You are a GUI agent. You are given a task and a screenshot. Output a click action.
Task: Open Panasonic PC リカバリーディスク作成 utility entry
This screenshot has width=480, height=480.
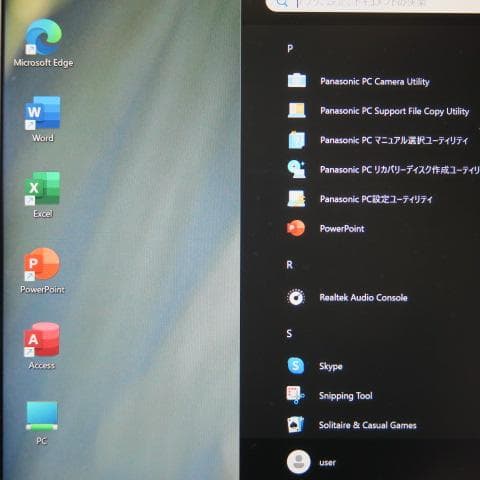pos(400,170)
